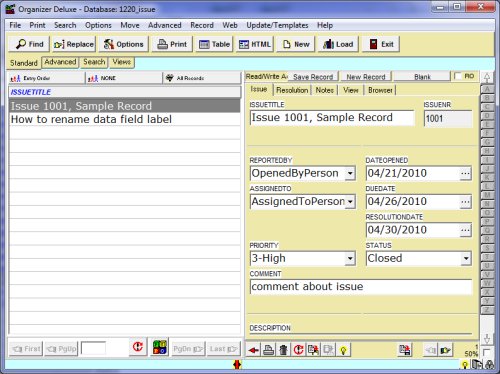Click the printer icon in record toolbar
500x374 pixels.
pyautogui.click(x=268, y=350)
